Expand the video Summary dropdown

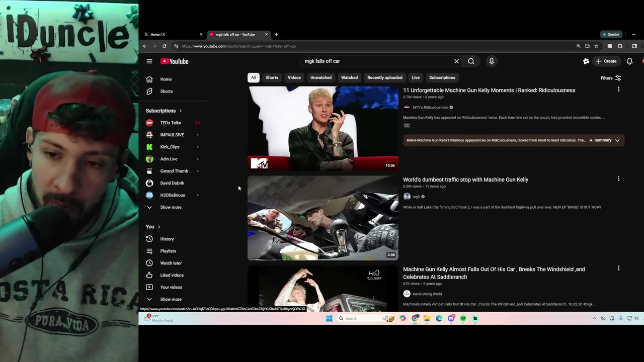pos(607,140)
